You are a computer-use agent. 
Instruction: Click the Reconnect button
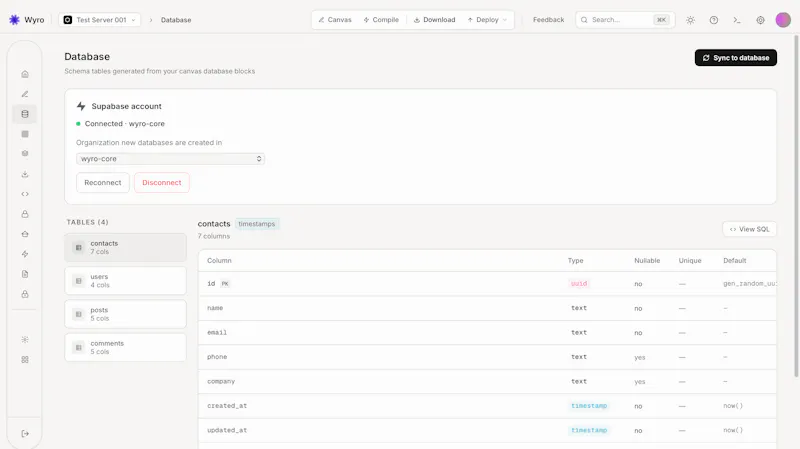point(103,183)
